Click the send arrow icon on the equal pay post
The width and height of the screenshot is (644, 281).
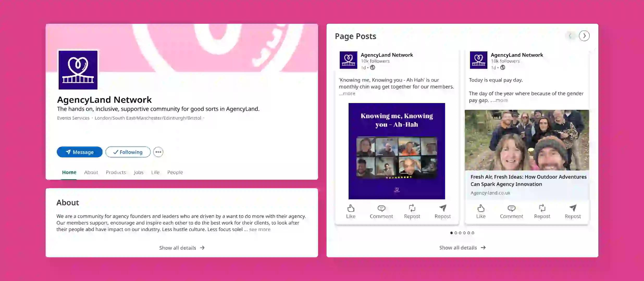click(x=573, y=208)
